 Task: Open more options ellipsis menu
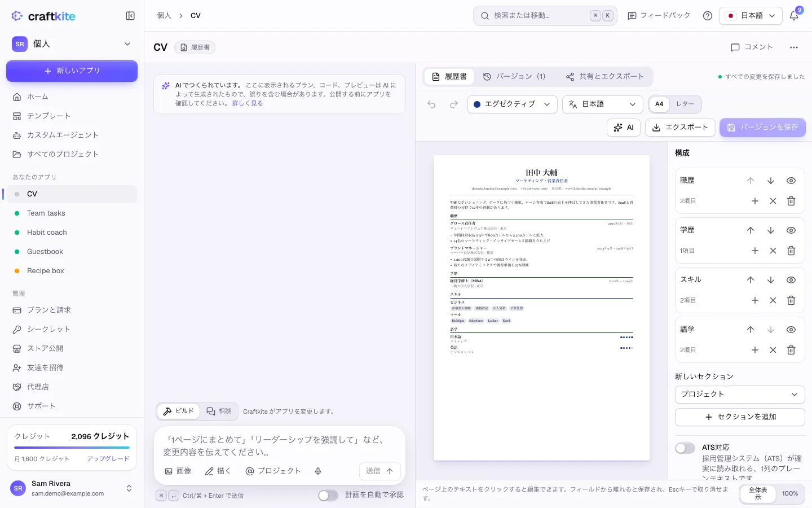794,47
